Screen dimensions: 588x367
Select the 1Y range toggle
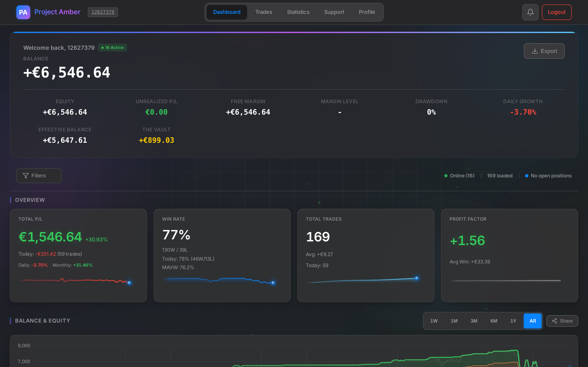tap(513, 321)
